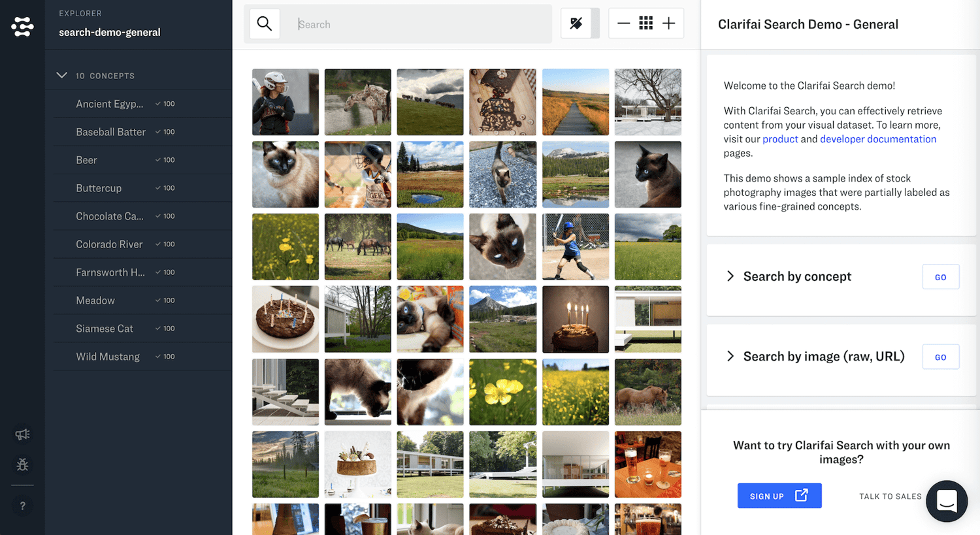Increase grid size with plus icon
Screen dimensions: 980x535
pos(668,24)
